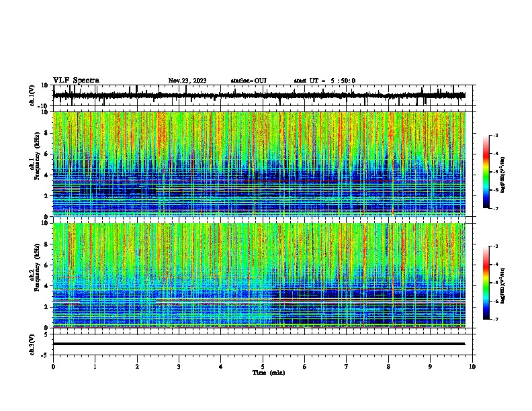
Task: Click the station label above the plots
Action: (249, 81)
